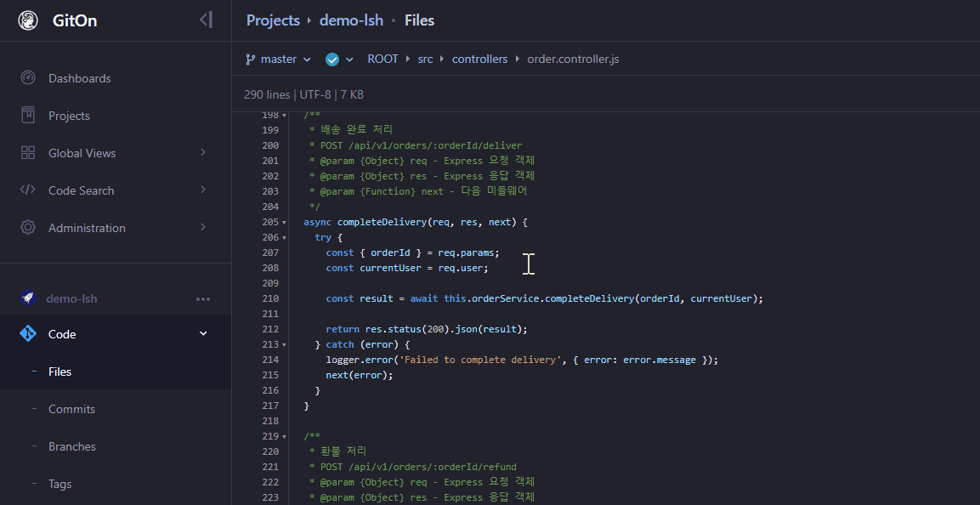
Task: Click the Code Search brackets icon
Action: tap(28, 190)
